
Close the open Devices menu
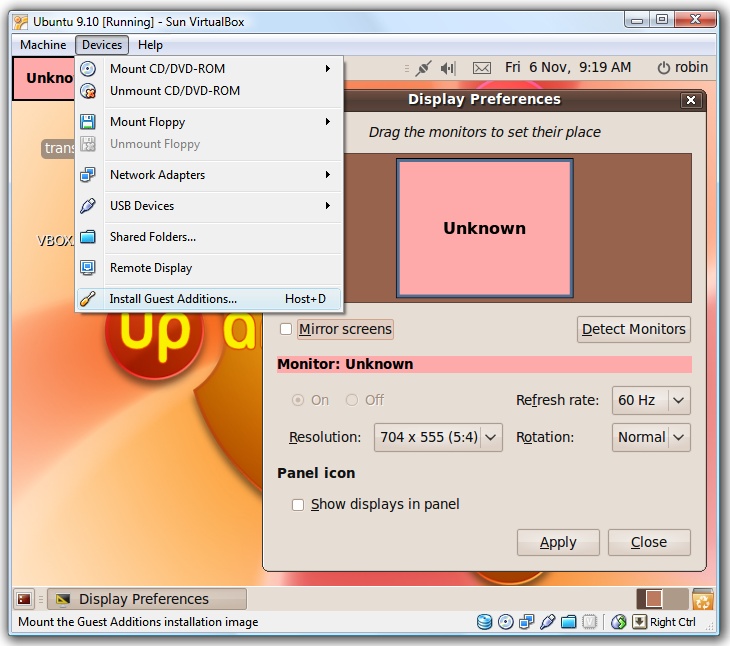click(x=102, y=45)
